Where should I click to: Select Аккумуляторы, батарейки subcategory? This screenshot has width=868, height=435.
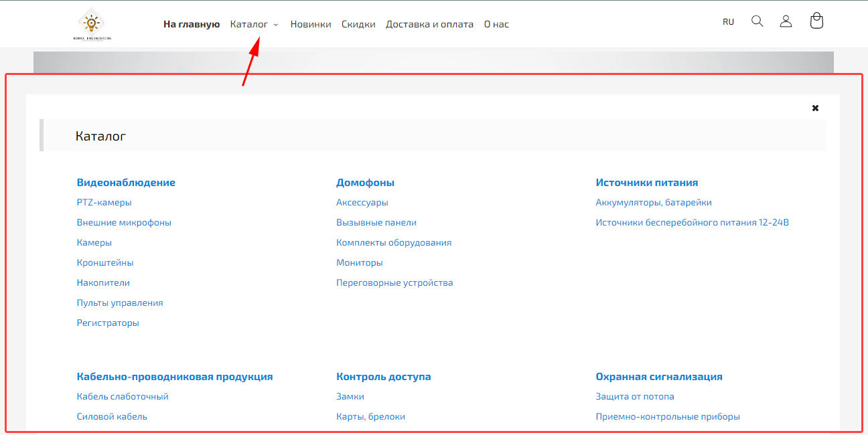click(654, 203)
